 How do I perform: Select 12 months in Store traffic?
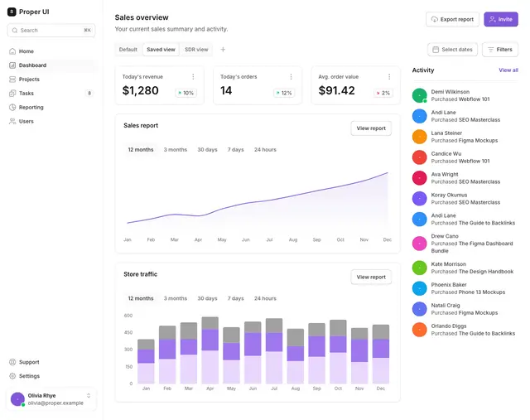coord(141,298)
